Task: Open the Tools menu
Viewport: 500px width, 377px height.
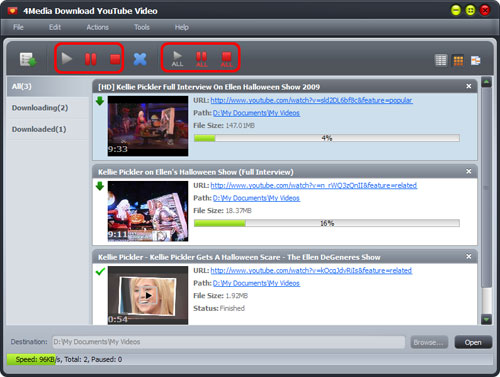Action: click(142, 27)
